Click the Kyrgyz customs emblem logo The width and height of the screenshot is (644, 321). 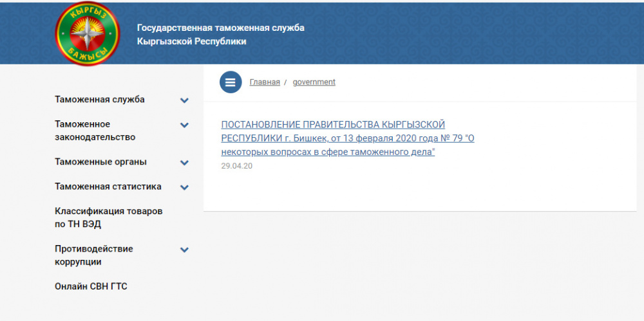[x=87, y=33]
